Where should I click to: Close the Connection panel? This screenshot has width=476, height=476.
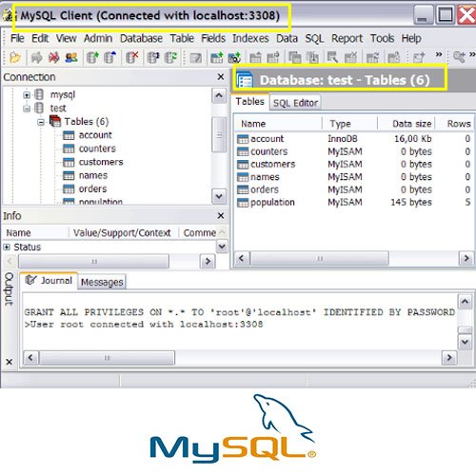(221, 77)
